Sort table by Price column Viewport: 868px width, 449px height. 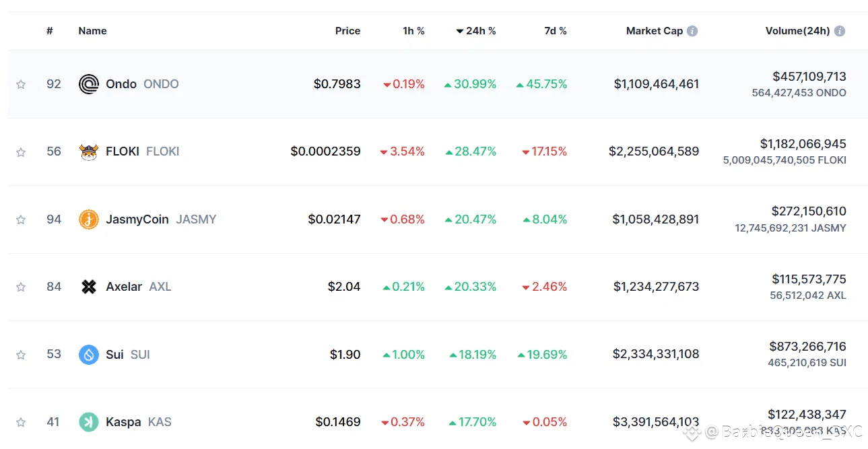347,31
